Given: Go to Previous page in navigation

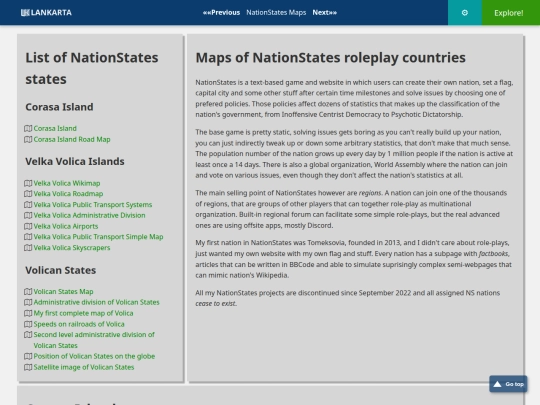Looking at the screenshot, I should (221, 13).
